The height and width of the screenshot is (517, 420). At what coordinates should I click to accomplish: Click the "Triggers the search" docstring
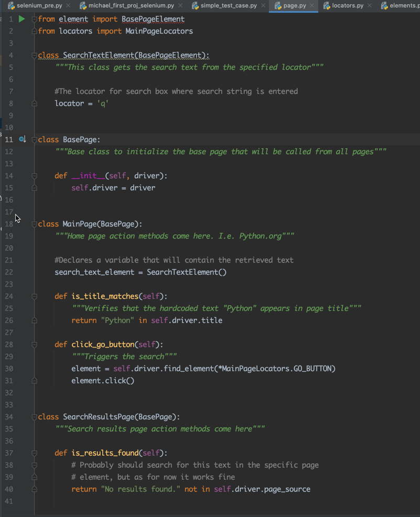(x=124, y=357)
